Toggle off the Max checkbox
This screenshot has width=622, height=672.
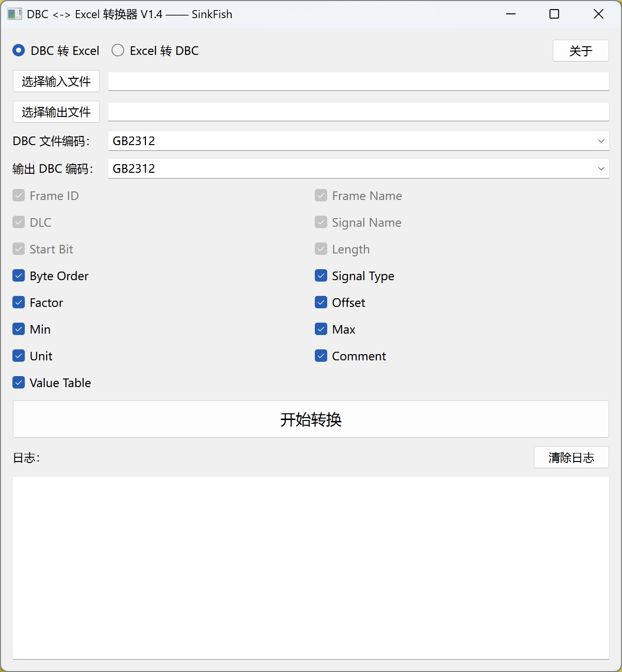pos(321,329)
